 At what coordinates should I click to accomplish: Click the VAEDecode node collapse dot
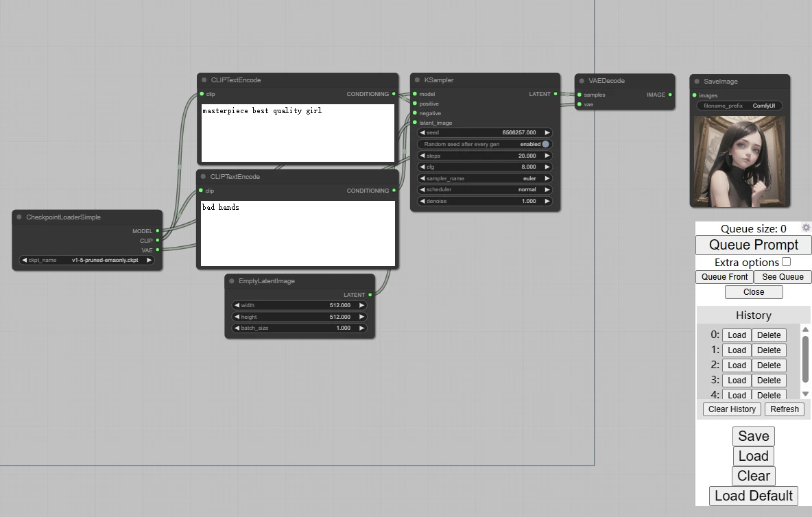point(582,81)
